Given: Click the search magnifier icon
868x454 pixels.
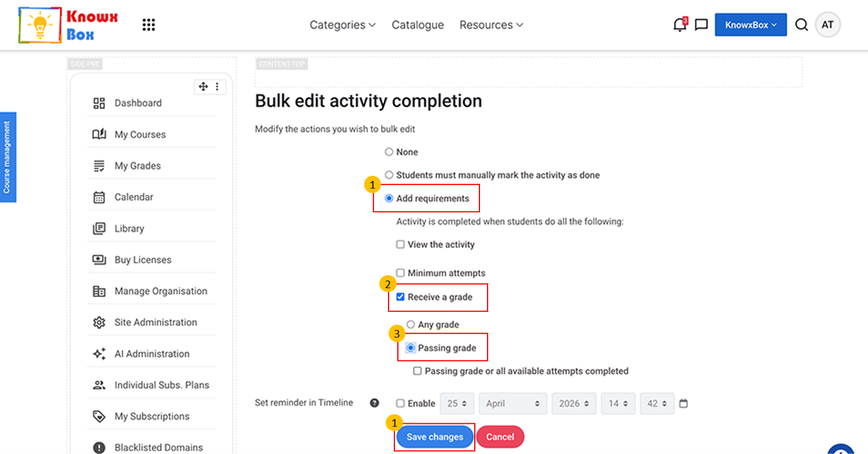Looking at the screenshot, I should click(x=802, y=25).
